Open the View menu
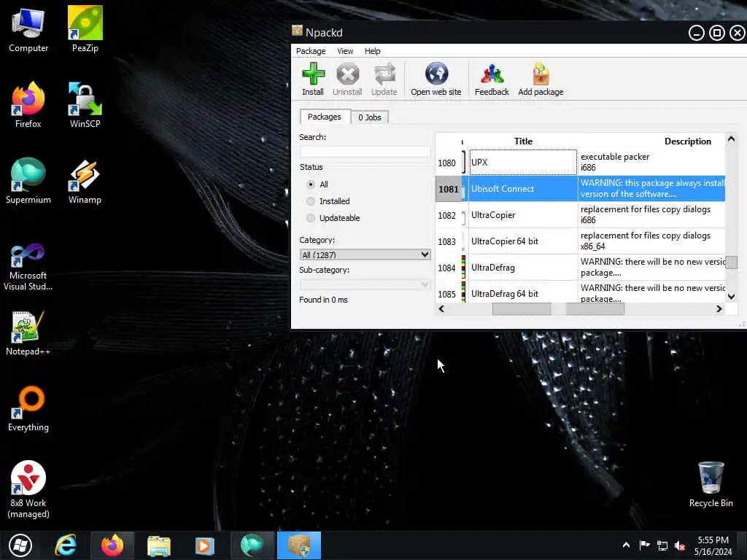747x560 pixels. pos(345,51)
